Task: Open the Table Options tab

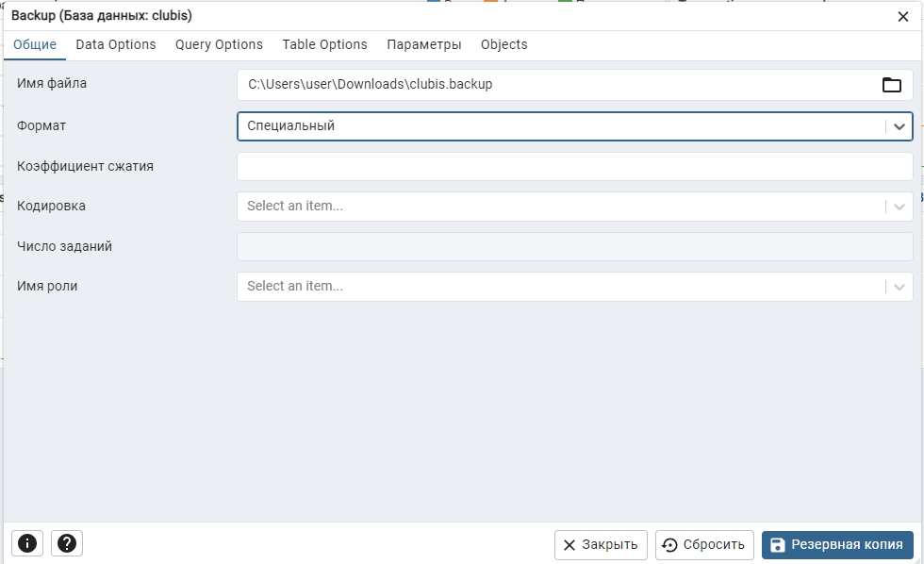Action: pos(324,44)
